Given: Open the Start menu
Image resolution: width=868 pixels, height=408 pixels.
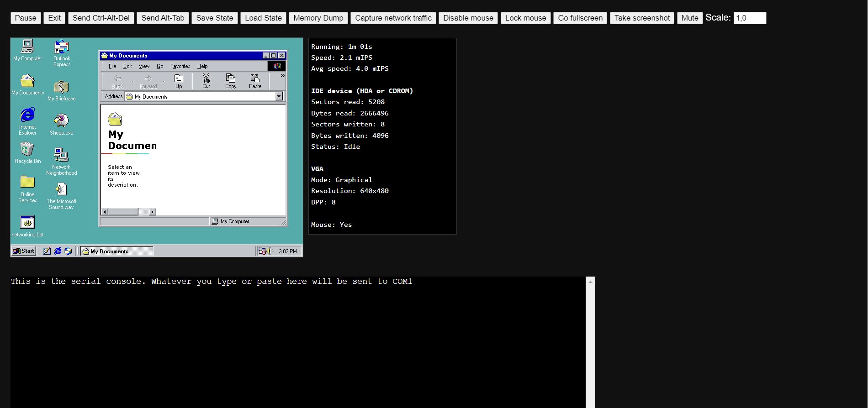Looking at the screenshot, I should pos(24,251).
